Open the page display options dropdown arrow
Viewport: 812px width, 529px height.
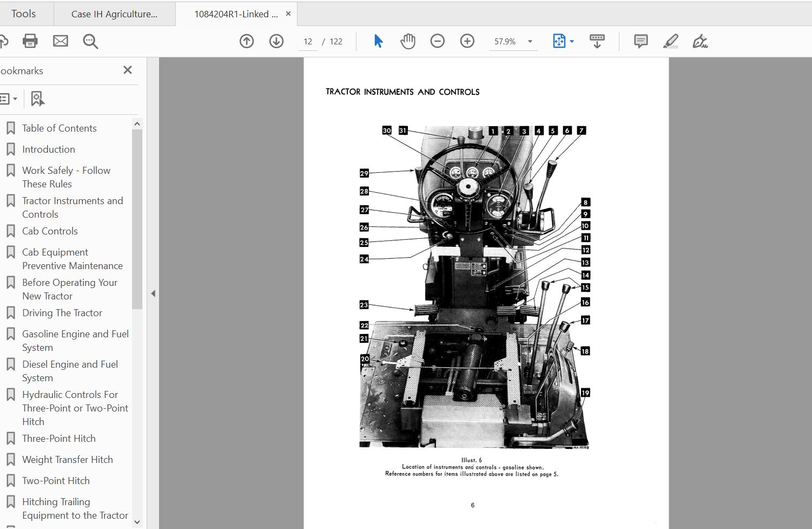click(x=570, y=41)
